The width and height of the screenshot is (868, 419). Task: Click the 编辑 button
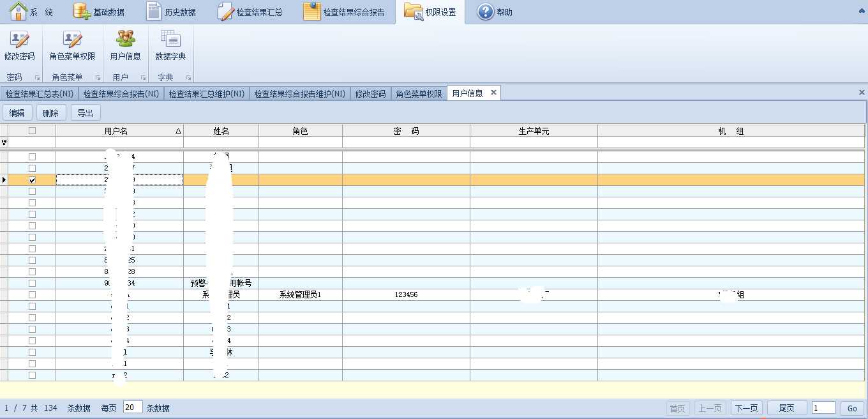click(17, 113)
